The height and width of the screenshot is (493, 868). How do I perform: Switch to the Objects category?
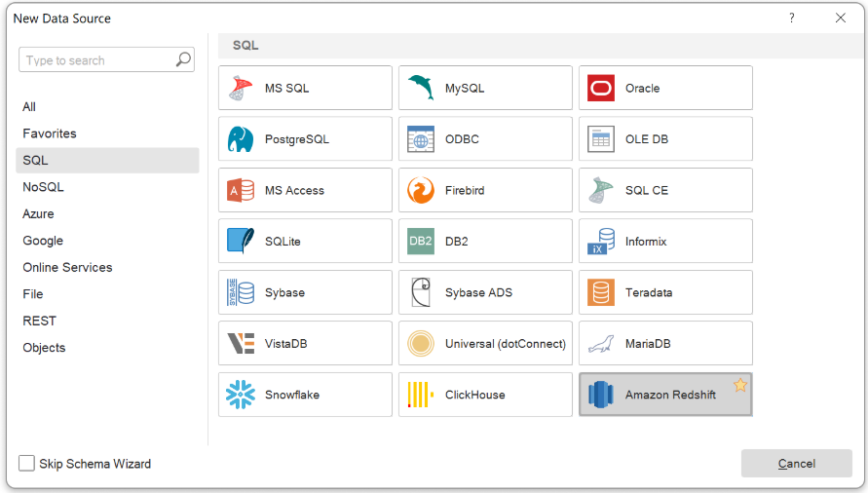(107, 348)
